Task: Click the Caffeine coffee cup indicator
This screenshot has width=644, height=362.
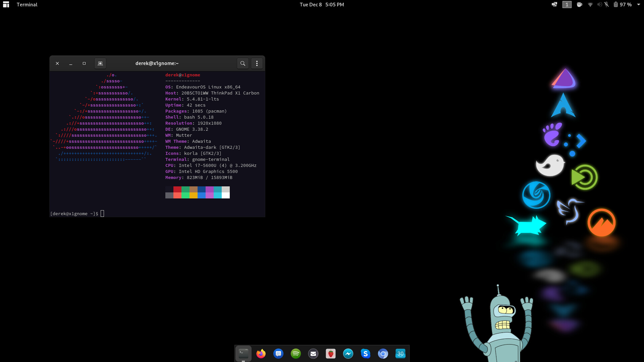Action: (x=579, y=5)
